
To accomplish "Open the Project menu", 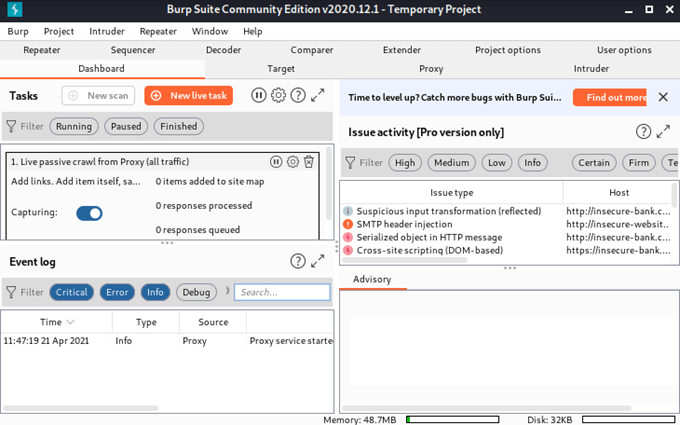I will pyautogui.click(x=59, y=31).
